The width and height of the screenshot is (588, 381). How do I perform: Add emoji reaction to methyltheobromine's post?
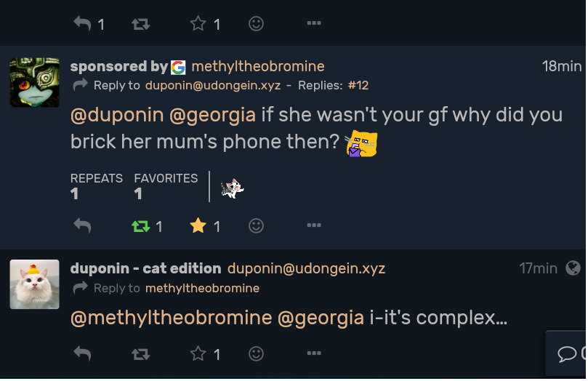point(256,226)
